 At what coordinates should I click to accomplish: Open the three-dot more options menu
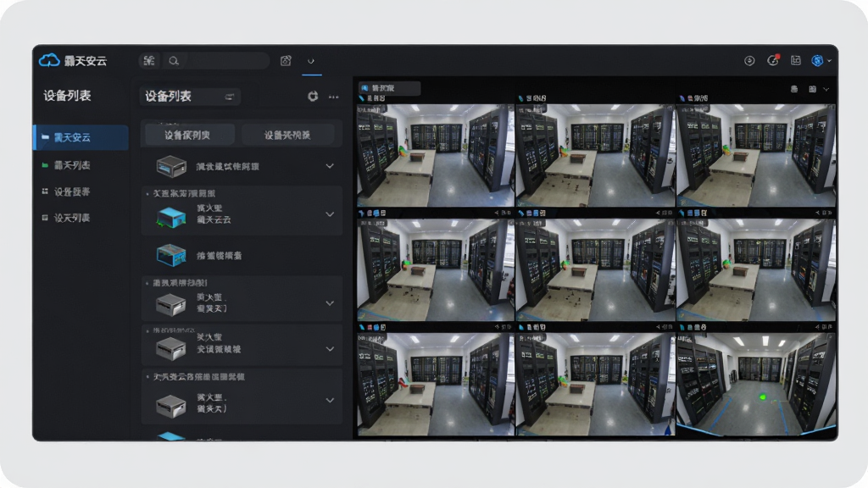pyautogui.click(x=333, y=97)
